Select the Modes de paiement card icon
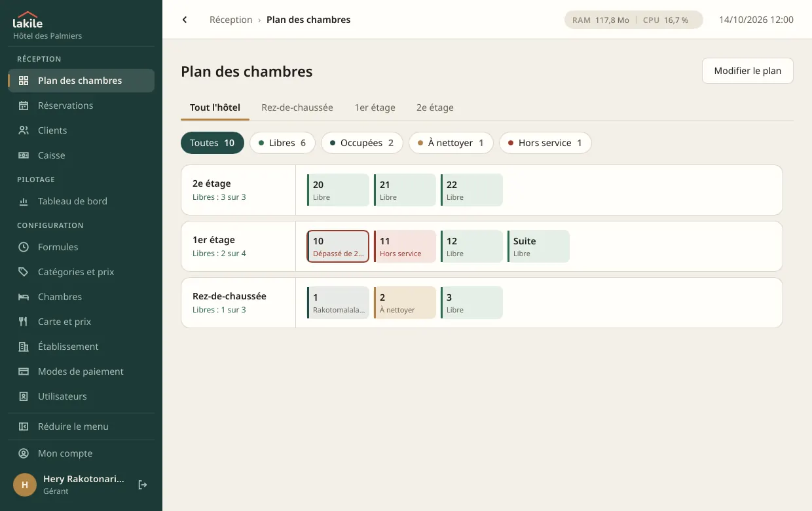This screenshot has width=812, height=511. 24,371
